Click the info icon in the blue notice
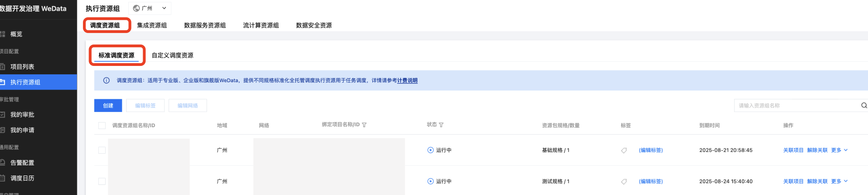 tap(107, 80)
